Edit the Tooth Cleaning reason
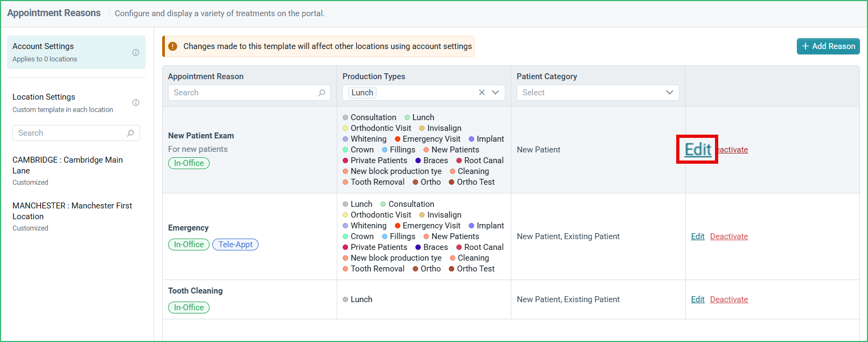868x342 pixels. pyautogui.click(x=698, y=299)
